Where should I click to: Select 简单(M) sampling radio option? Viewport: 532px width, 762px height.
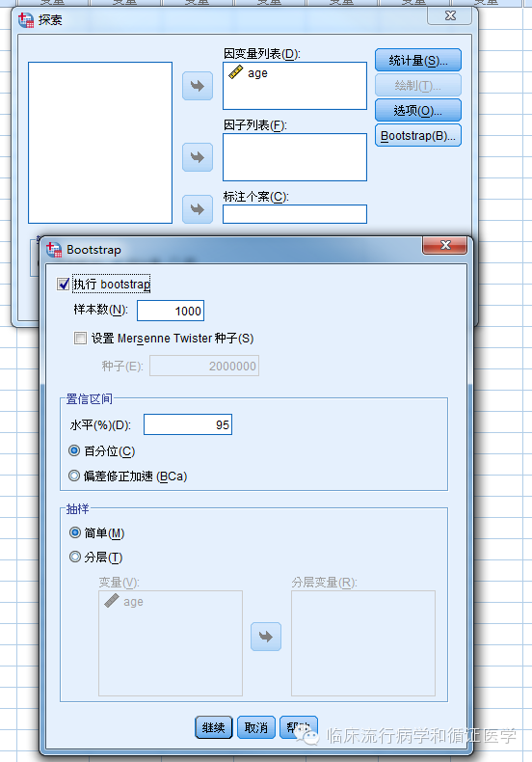[x=75, y=532]
